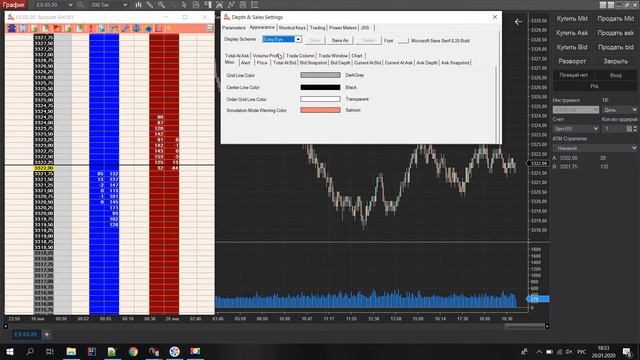Open the Trade Window appearance tab
Screen dimensions: 640x360
click(x=333, y=56)
